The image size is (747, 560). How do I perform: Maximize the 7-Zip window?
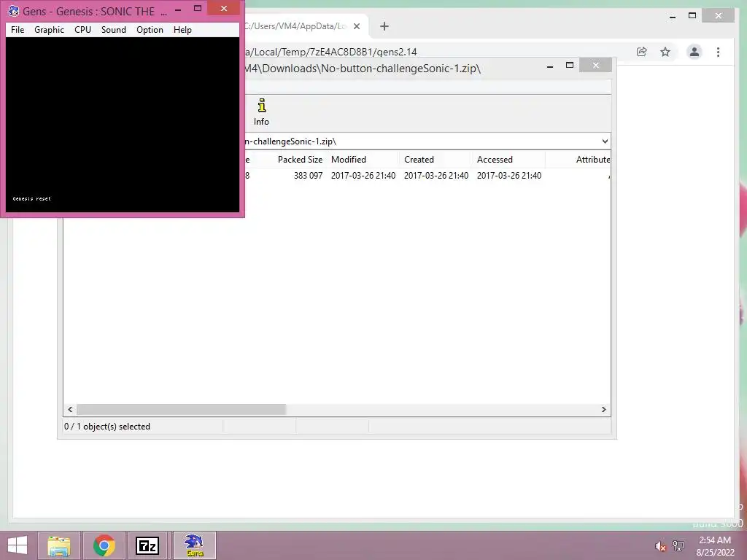(x=569, y=66)
